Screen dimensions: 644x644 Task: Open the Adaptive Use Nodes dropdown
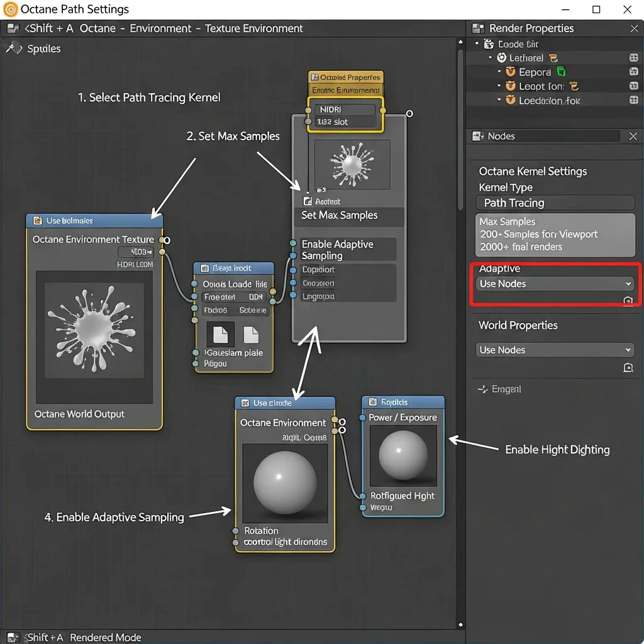pos(555,284)
